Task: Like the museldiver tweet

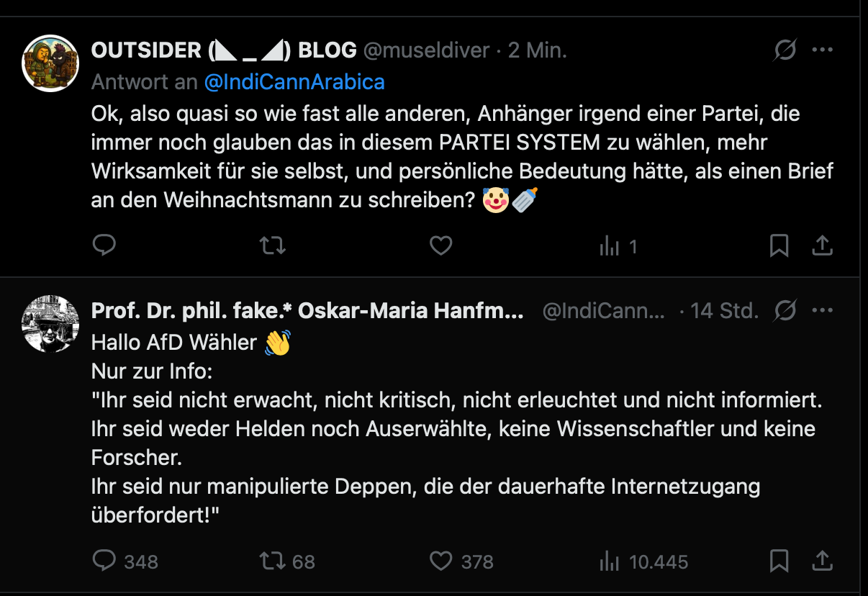Action: point(440,245)
